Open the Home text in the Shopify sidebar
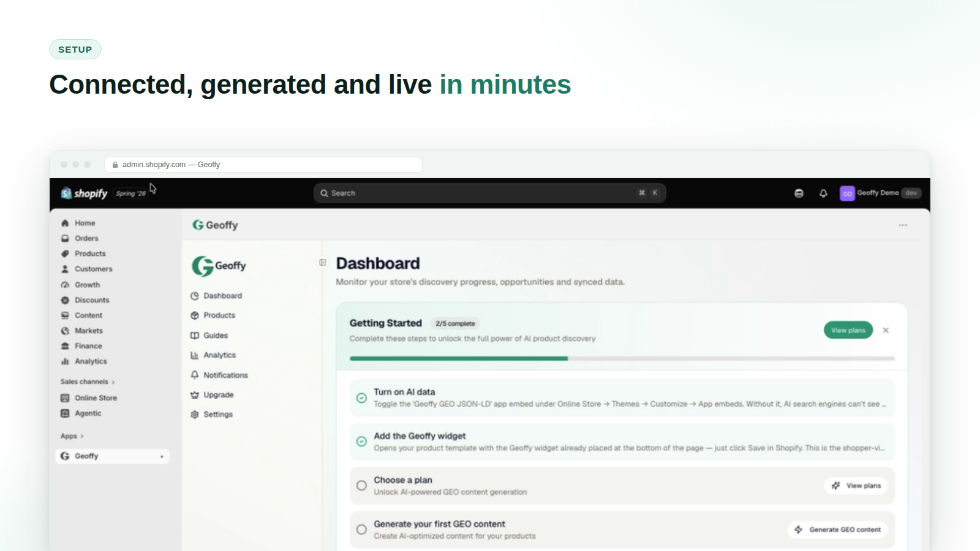 point(85,223)
